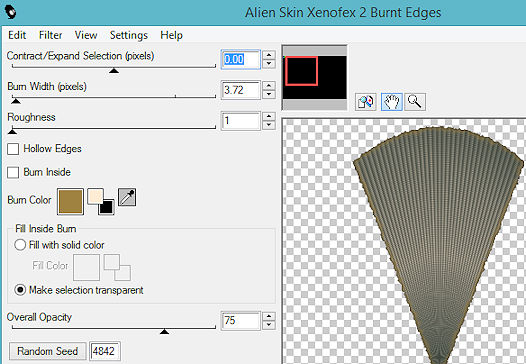This screenshot has height=364, width=526.
Task: Decrease Contract/Expand Selection value with down arrow
Action: click(268, 64)
